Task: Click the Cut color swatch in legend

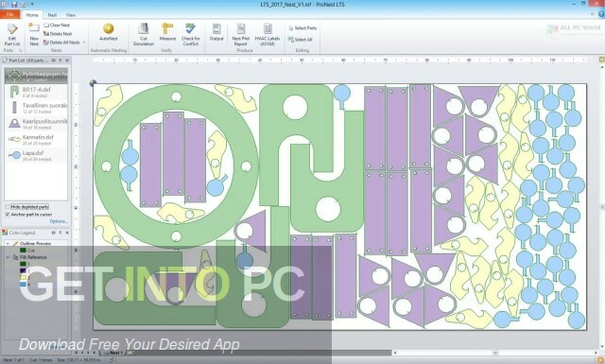Action: click(23, 251)
